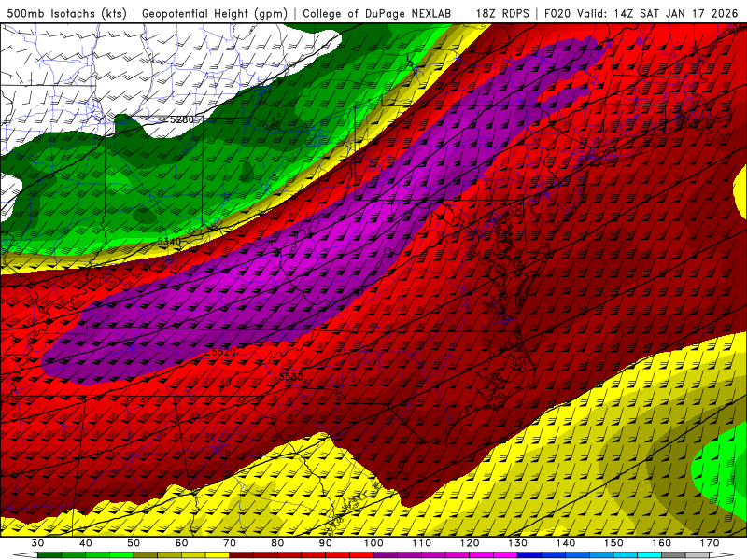This screenshot has width=747, height=560.
Task: Click the '500mb Isotachs (kts)' title text
Action: coord(66,13)
